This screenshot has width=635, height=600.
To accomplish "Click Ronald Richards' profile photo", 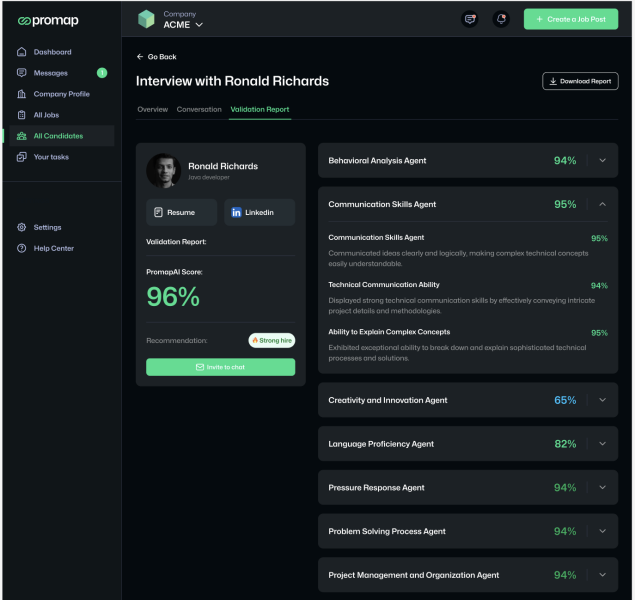I will coord(164,170).
